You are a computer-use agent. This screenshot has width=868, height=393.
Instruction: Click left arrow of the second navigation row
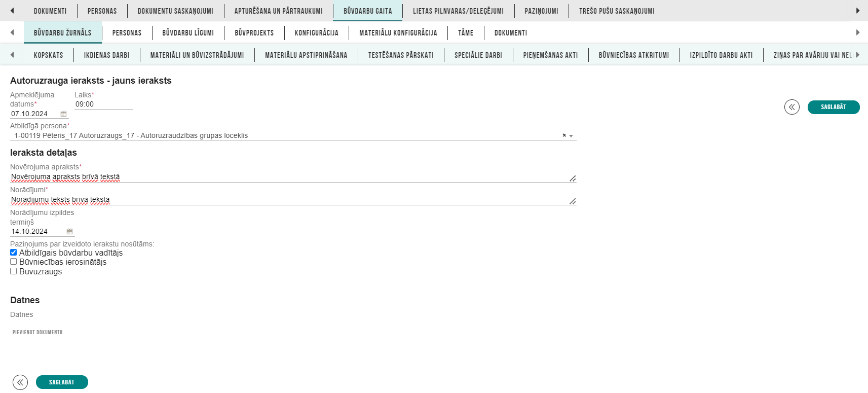tap(12, 32)
